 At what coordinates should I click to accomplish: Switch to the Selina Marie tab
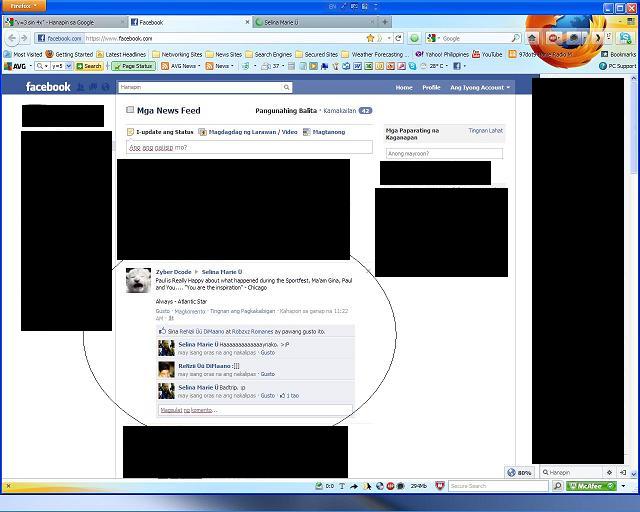click(x=315, y=22)
